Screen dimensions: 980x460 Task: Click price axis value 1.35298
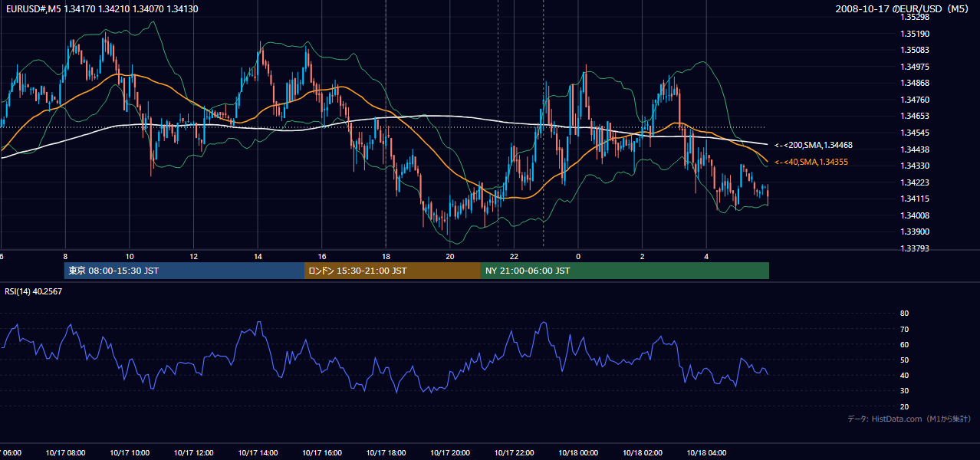(915, 17)
